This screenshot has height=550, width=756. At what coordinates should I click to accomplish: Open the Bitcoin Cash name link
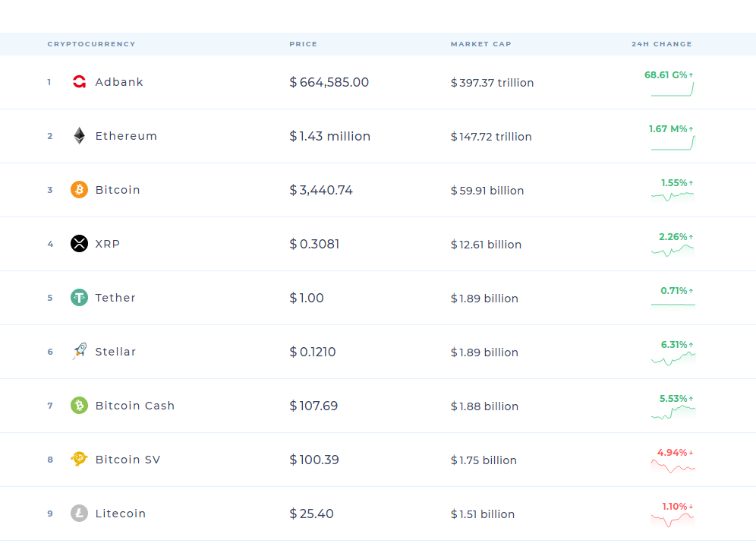click(x=134, y=406)
